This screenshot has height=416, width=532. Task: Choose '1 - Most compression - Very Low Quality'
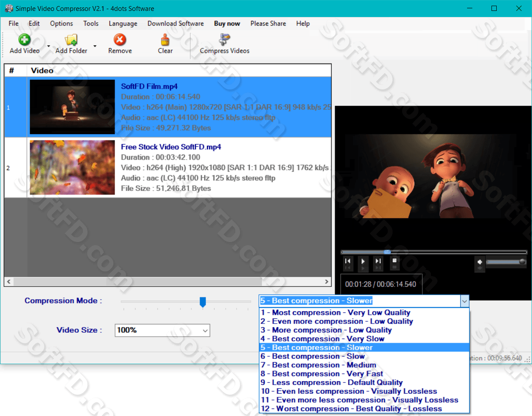point(364,313)
